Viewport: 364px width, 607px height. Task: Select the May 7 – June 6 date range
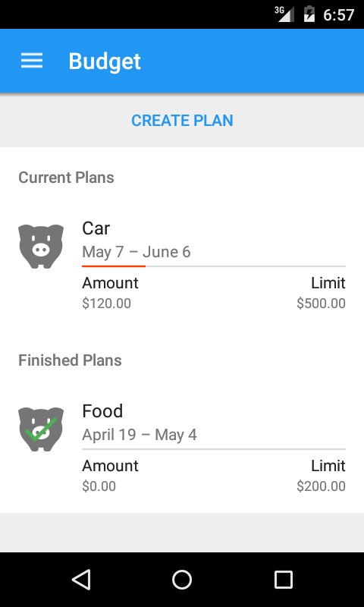pos(136,252)
